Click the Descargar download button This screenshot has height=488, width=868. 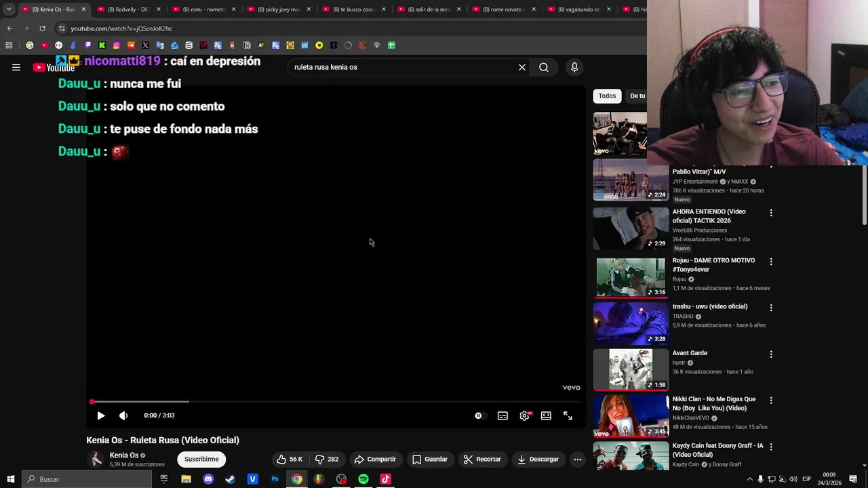pos(538,459)
